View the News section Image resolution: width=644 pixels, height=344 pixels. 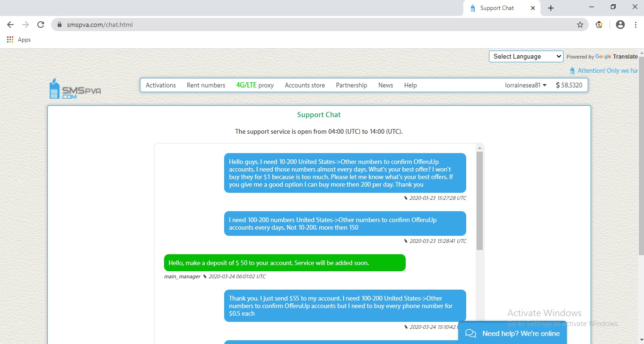point(386,86)
